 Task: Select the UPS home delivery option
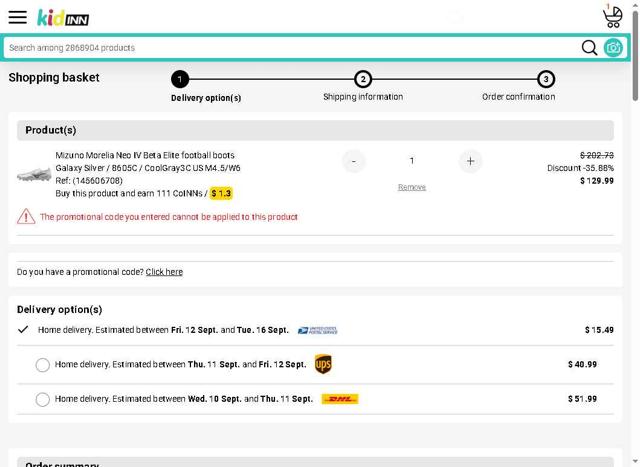pyautogui.click(x=42, y=365)
